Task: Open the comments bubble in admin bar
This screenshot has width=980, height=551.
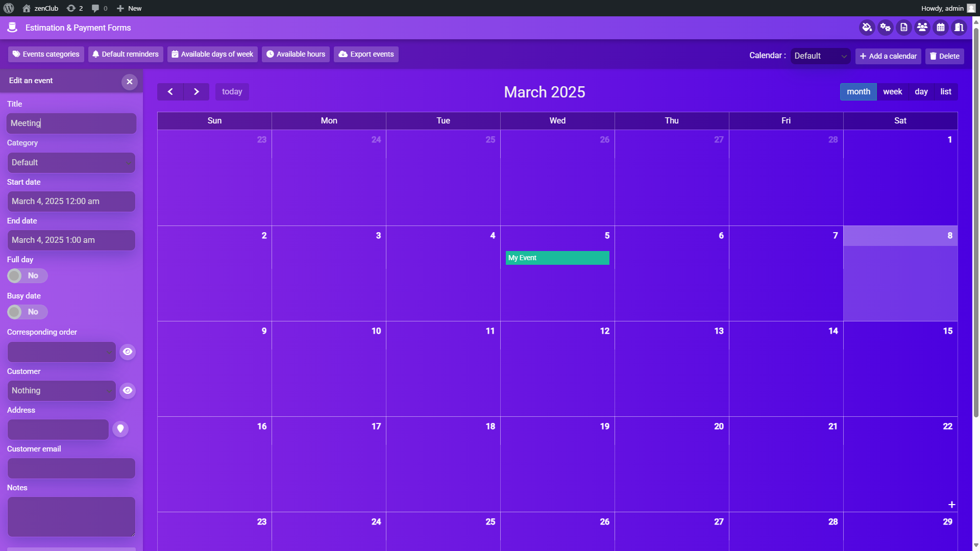Action: click(x=99, y=8)
